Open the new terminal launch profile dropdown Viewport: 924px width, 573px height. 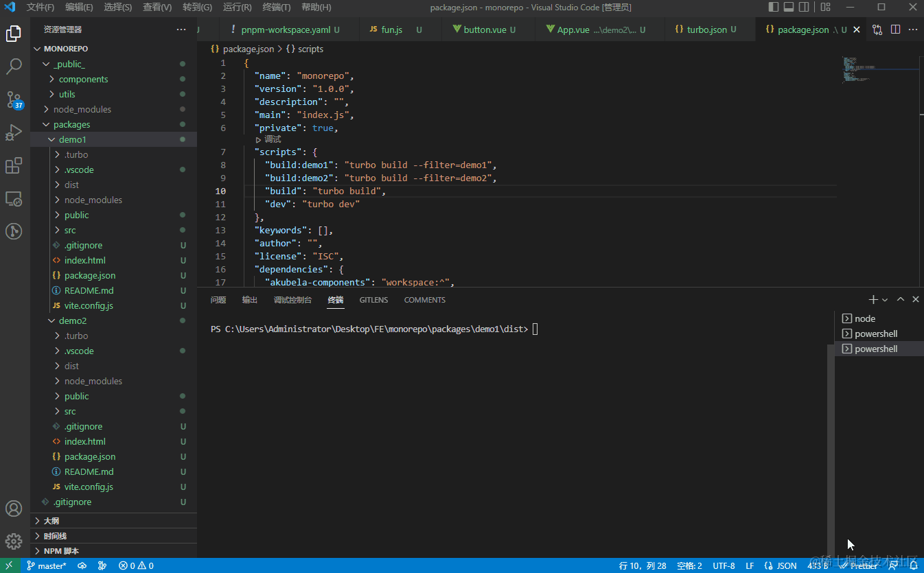point(885,300)
